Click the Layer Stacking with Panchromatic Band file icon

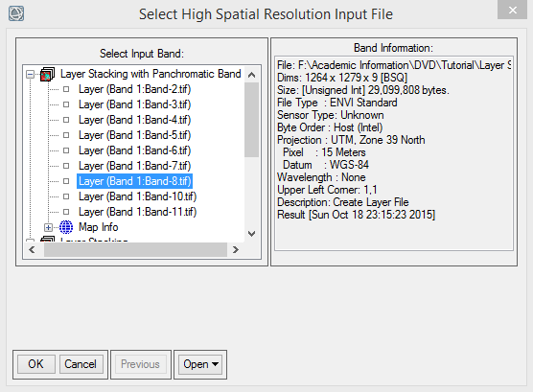[47, 74]
